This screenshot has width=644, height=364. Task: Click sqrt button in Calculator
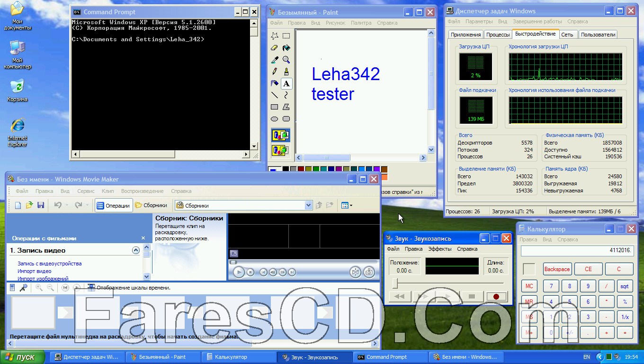625,286
